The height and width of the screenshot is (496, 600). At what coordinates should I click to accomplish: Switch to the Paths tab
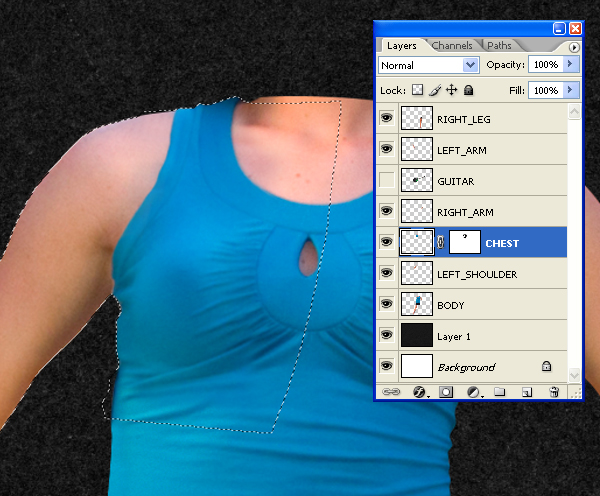point(499,46)
